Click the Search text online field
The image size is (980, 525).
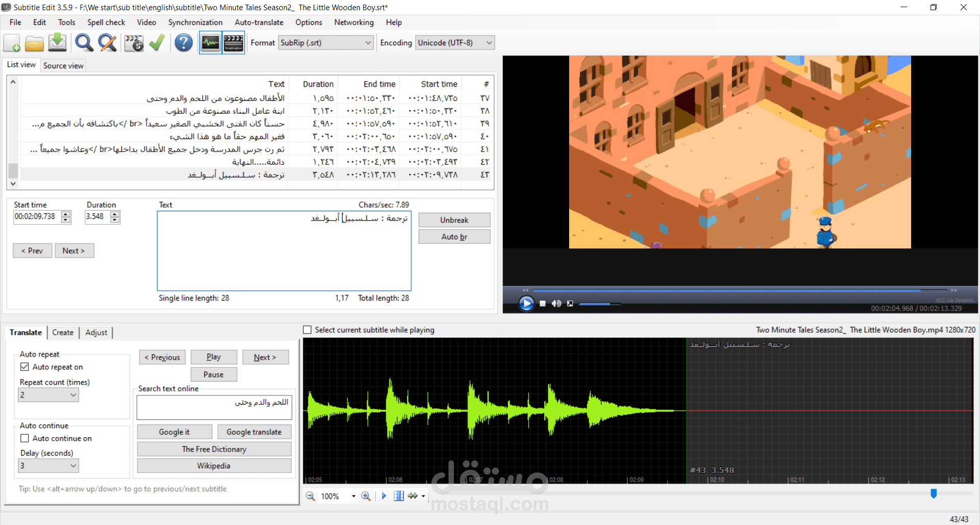coord(214,408)
